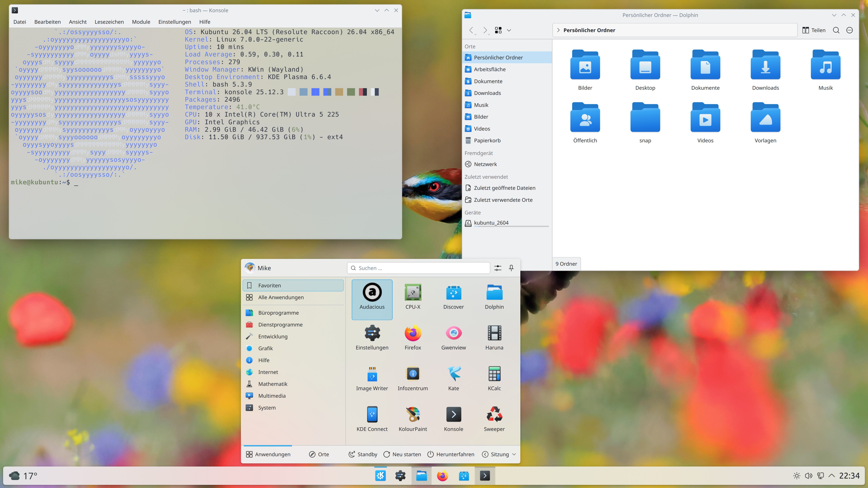The width and height of the screenshot is (868, 488).
Task: Switch to Anwendungen tab in launcher
Action: pyautogui.click(x=268, y=454)
